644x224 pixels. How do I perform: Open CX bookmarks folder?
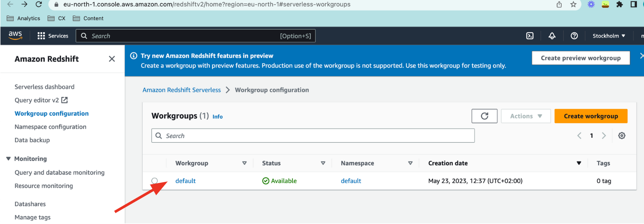point(56,18)
